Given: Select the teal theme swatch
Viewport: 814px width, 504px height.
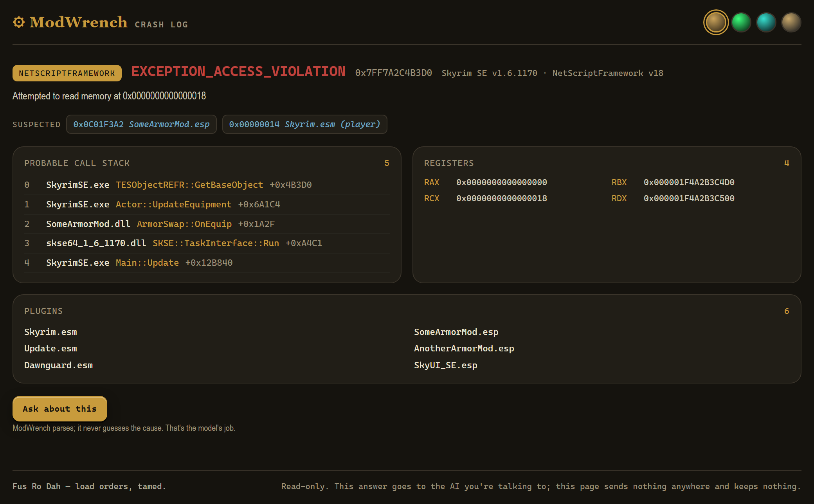Looking at the screenshot, I should point(766,22).
